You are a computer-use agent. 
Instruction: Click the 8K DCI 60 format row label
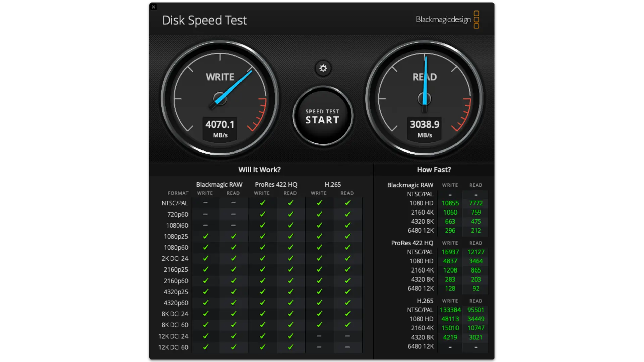175,325
